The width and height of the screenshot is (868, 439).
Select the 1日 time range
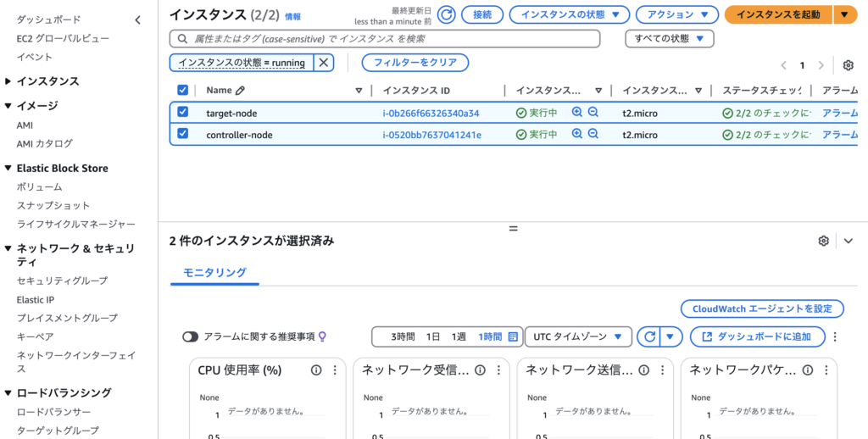click(x=433, y=336)
